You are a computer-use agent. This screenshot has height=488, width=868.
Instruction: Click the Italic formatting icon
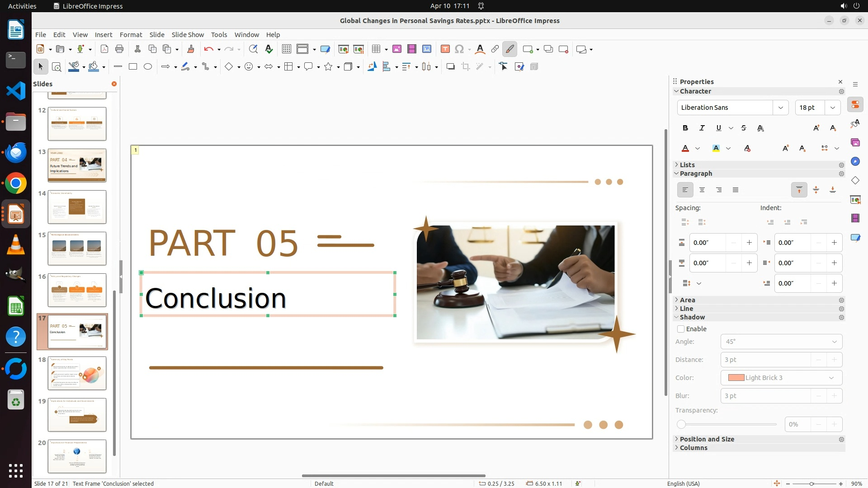point(702,128)
